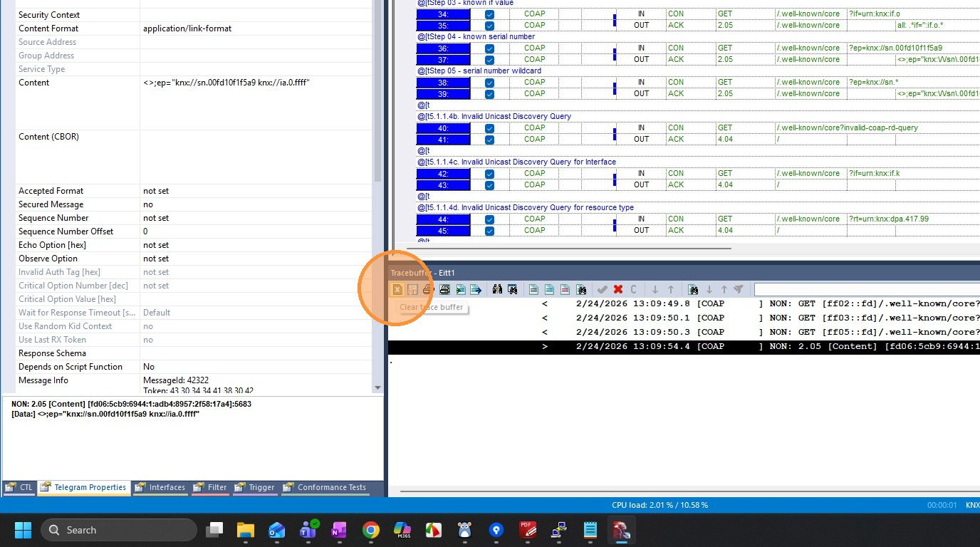Toggle checkbox for row 40
This screenshot has height=547, width=980.
click(489, 128)
